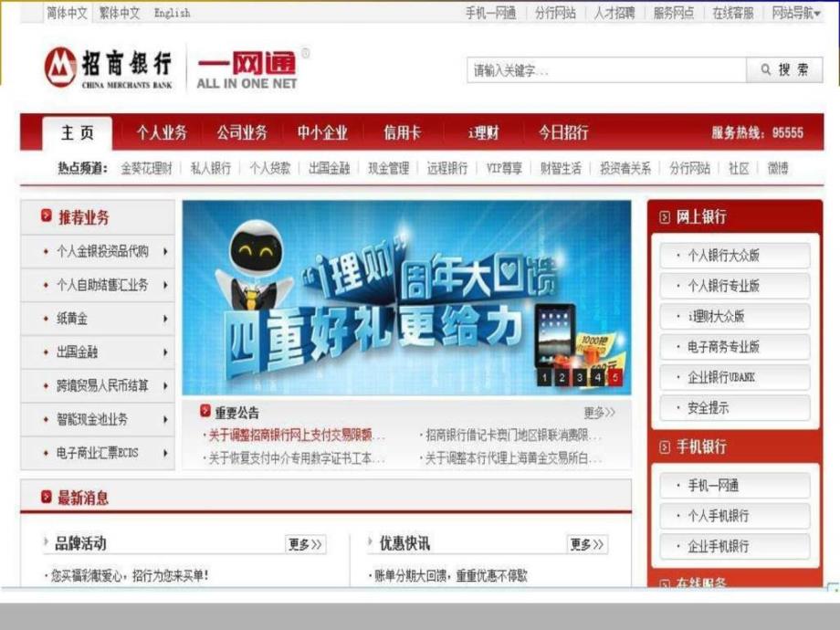Select banner slide number 1

coord(544,377)
